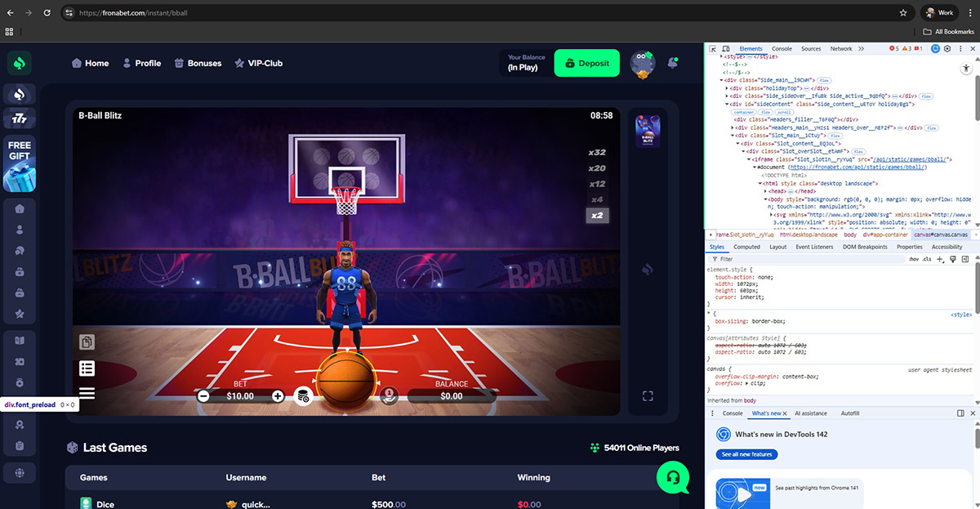The height and width of the screenshot is (509, 980).
Task: Open the hamburger menu inside the game
Action: 87,393
